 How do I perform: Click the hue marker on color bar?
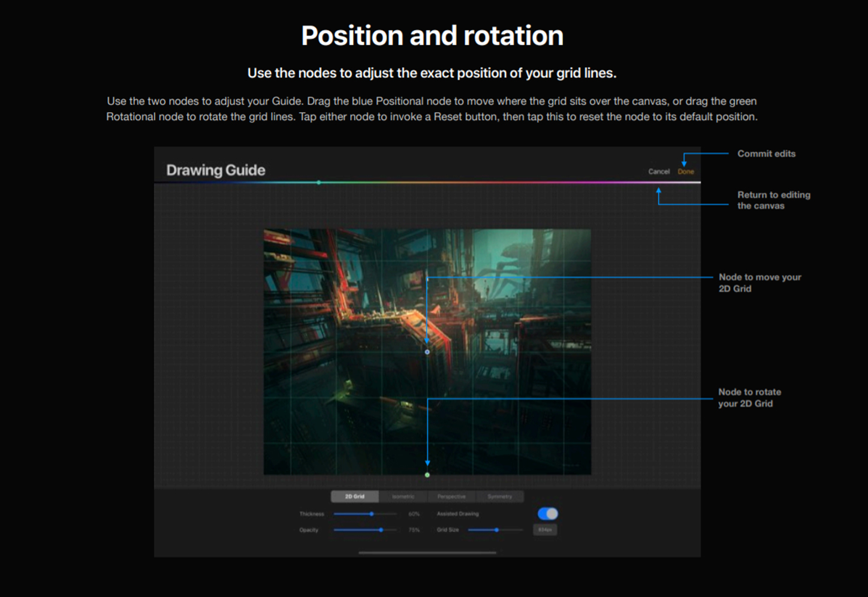coord(319,182)
